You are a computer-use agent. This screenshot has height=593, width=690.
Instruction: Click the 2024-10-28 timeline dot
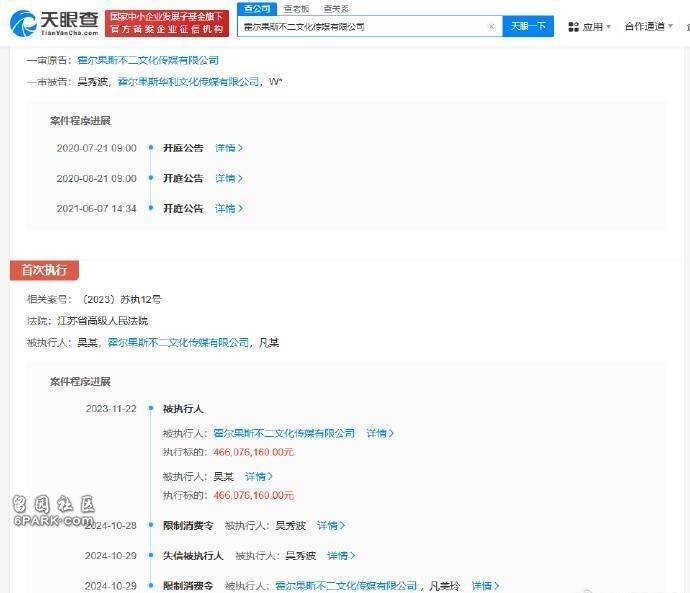151,525
